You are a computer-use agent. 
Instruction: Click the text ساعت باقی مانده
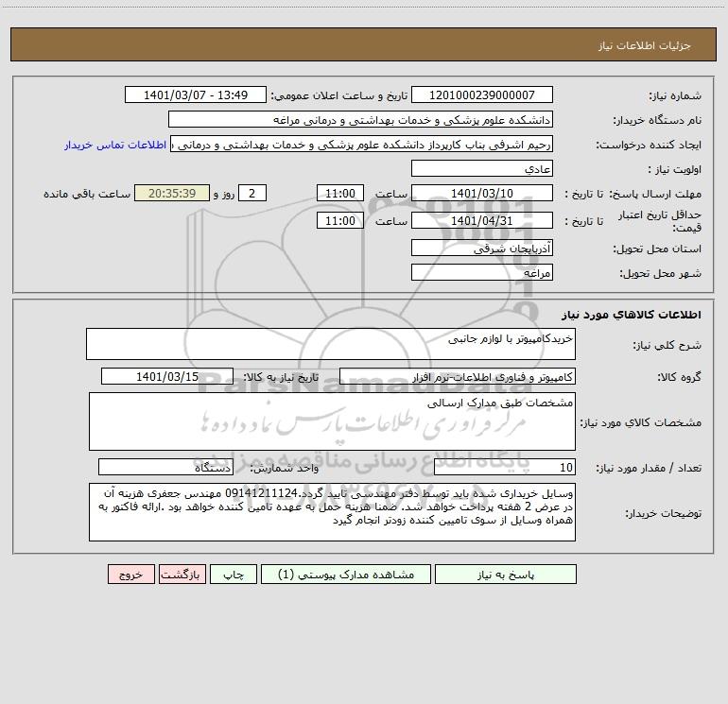[87, 194]
